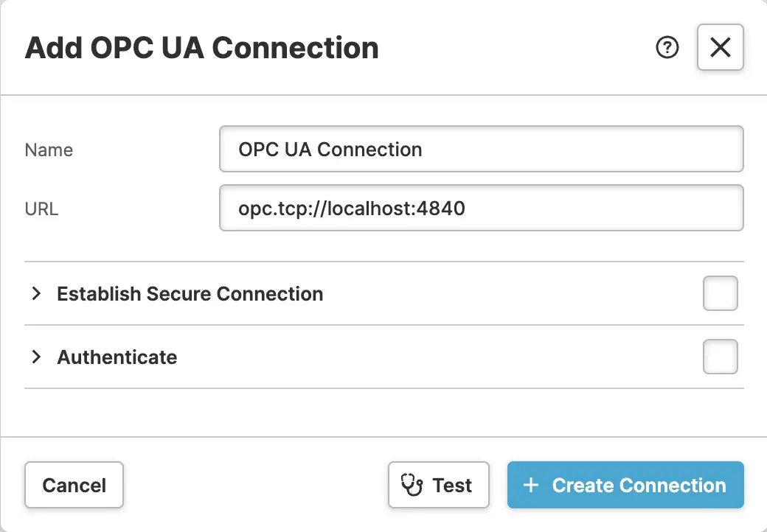This screenshot has height=532, width=767.
Task: Focus the URL input field
Action: click(x=481, y=209)
